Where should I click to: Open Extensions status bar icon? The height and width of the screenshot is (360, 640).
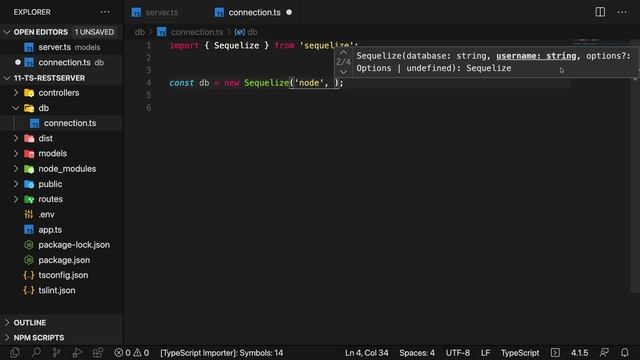point(98,353)
